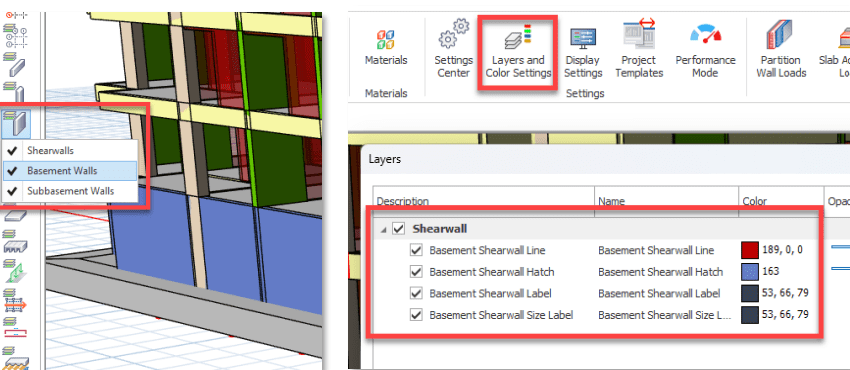The height and width of the screenshot is (370, 850).
Task: Uncheck Basement Shearwall Line layer
Action: (416, 250)
